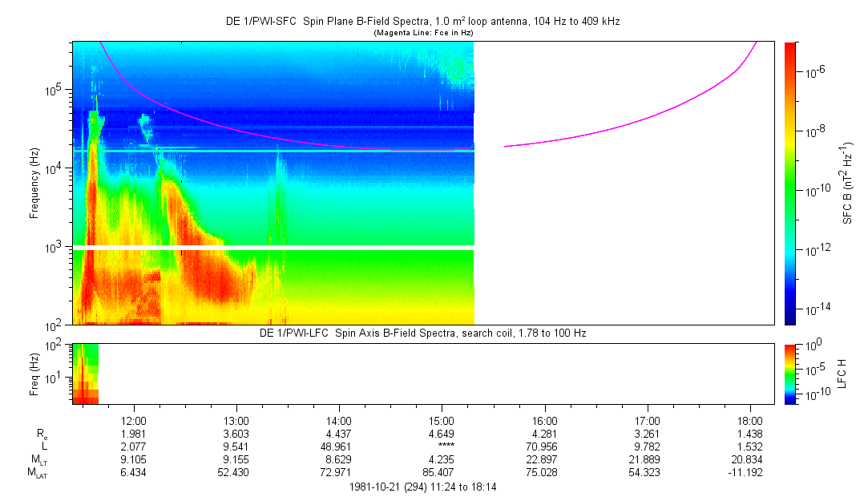Select the SFC B colorbar unit label
Screen dimensions: 868x497
[x=848, y=183]
